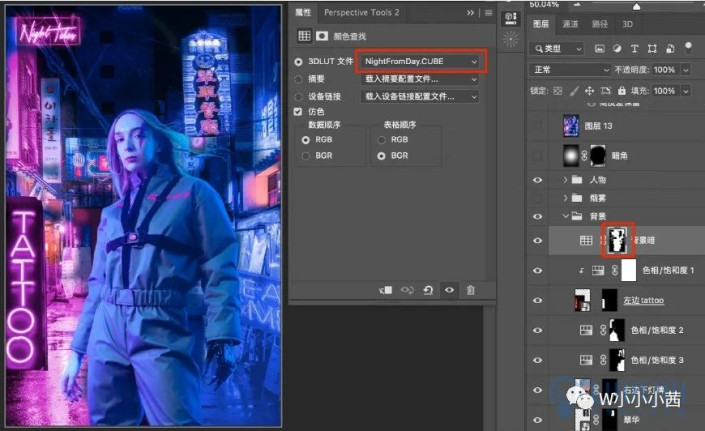Hide the 人物 group with its eye icon
The height and width of the screenshot is (431, 705).
[537, 180]
